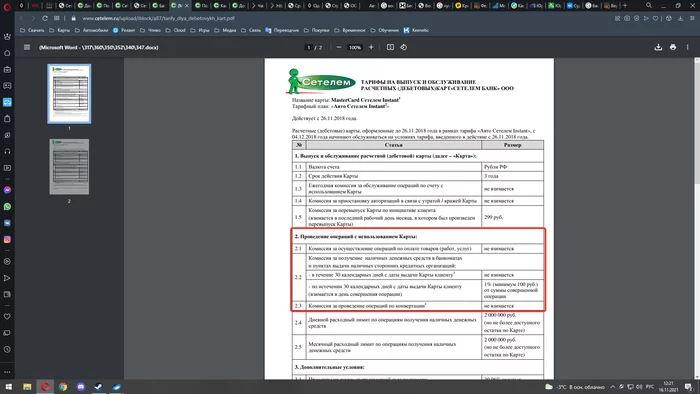Screen dimensions: 700x394
Task: Select page 1 thumbnail
Action: pos(69,94)
